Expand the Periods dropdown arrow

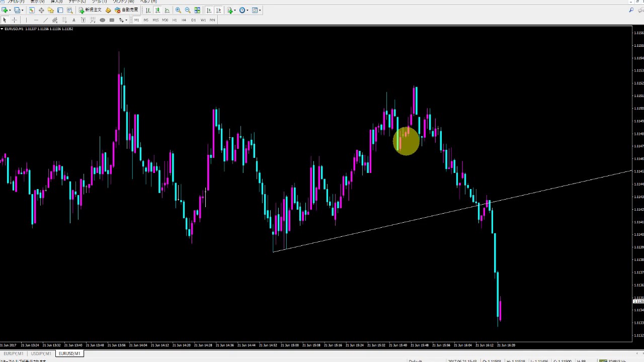pyautogui.click(x=248, y=10)
